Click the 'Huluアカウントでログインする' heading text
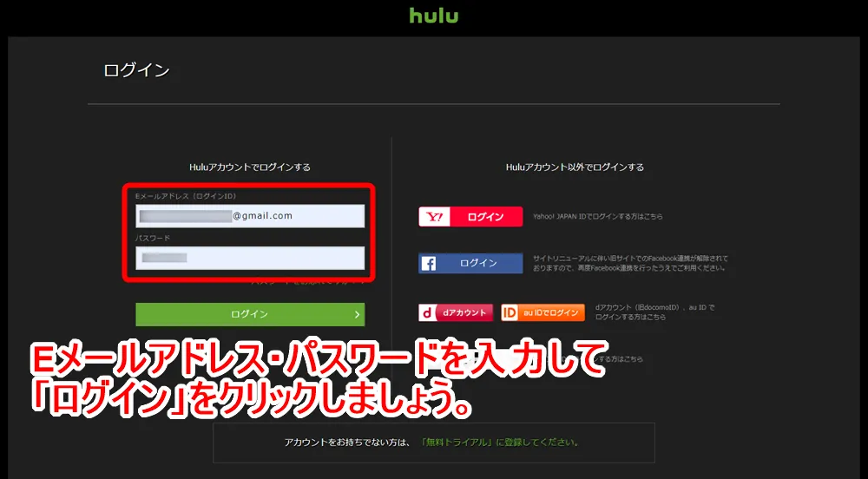The width and height of the screenshot is (868, 479). (250, 167)
